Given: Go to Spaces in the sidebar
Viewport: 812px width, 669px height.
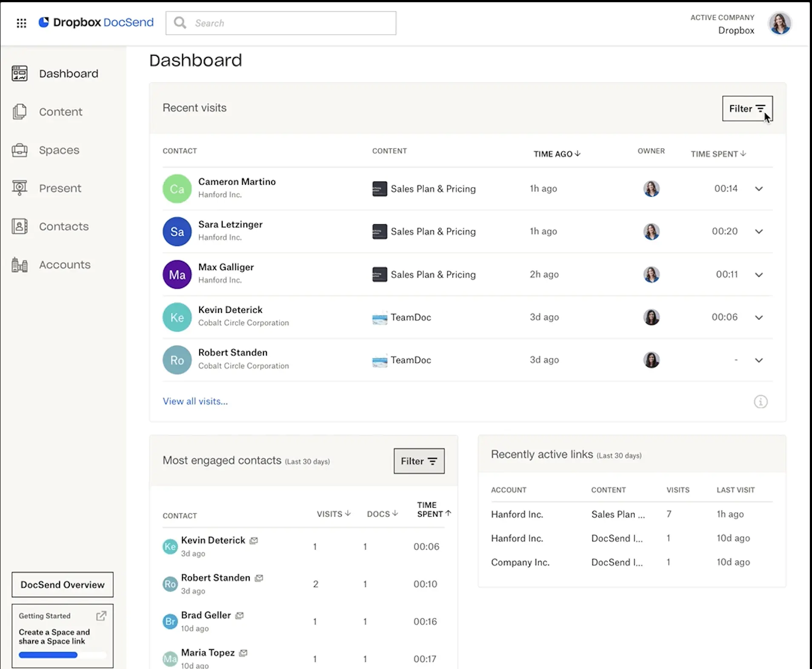Looking at the screenshot, I should pos(59,150).
